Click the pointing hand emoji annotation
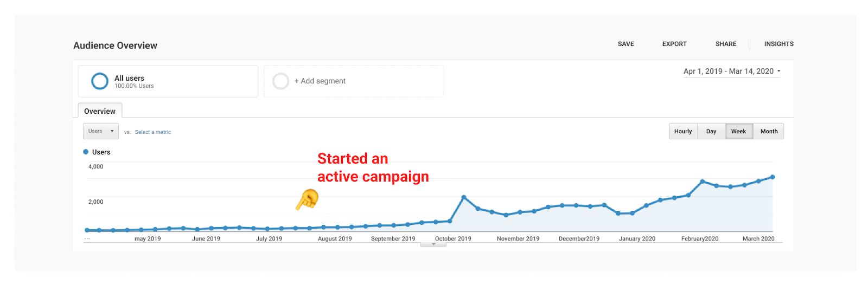Screen dimensions: 868x285 click(308, 199)
